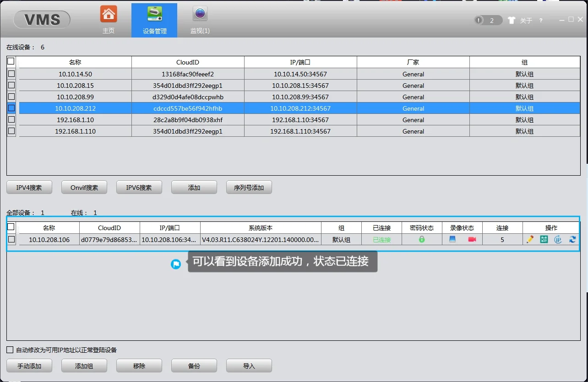The image size is (588, 382).
Task: Click the 添加组 button
Action: 84,366
